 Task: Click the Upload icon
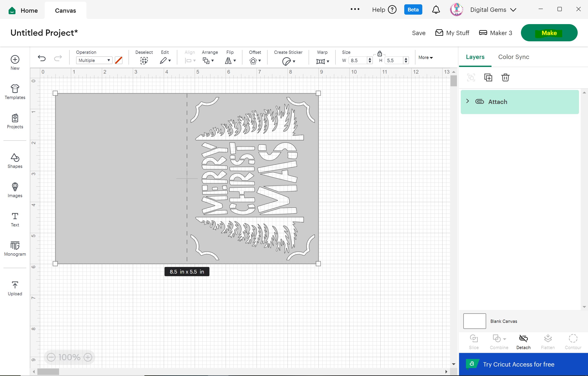point(15,288)
